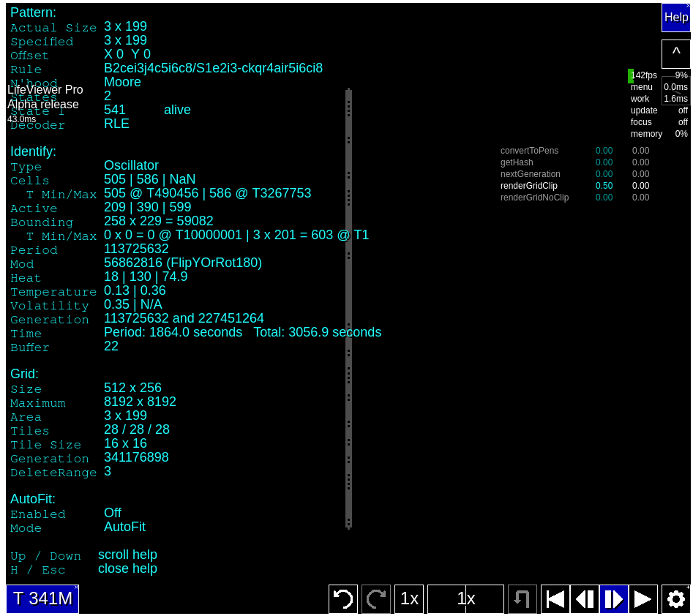Click the Active value '209 | 390 | 599'
693x616 pixels.
tap(148, 207)
